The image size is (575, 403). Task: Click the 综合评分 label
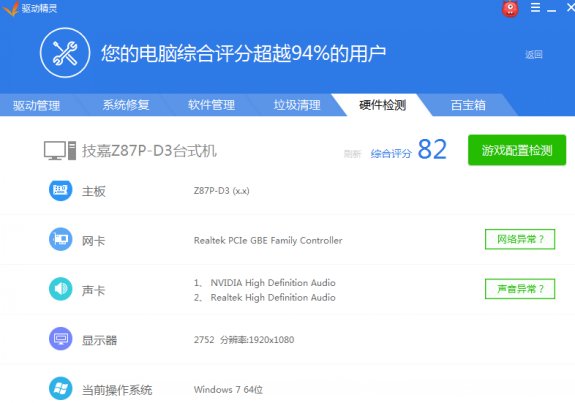[391, 154]
